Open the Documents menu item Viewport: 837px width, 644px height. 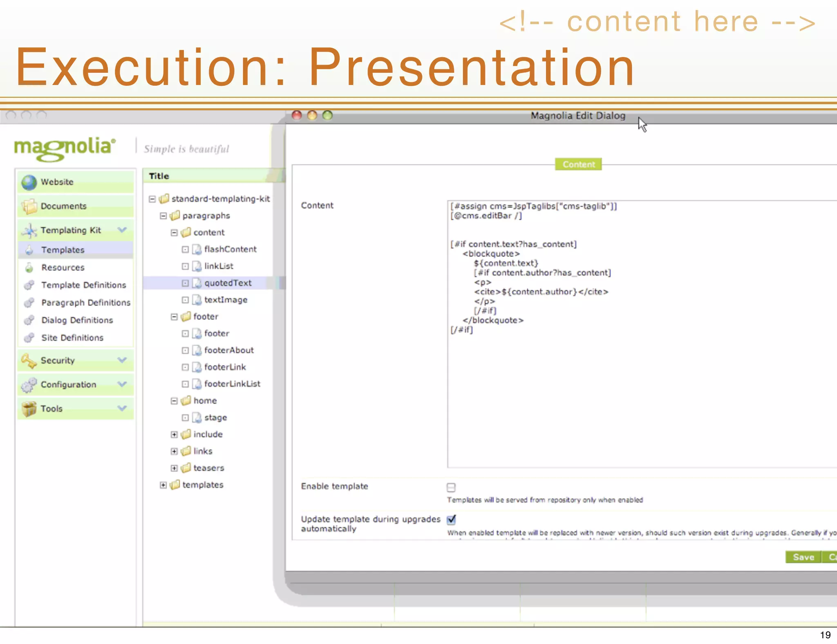[76, 206]
